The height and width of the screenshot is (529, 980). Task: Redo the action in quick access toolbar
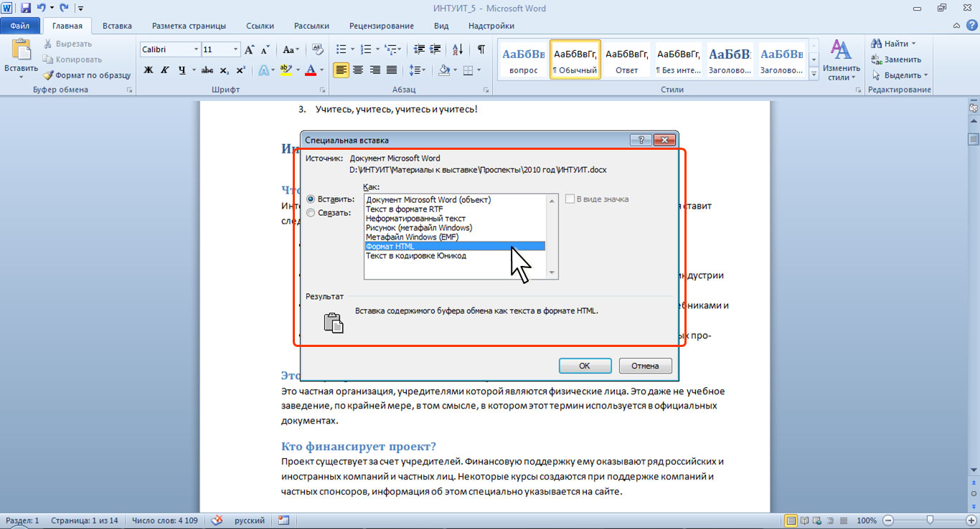tap(65, 8)
